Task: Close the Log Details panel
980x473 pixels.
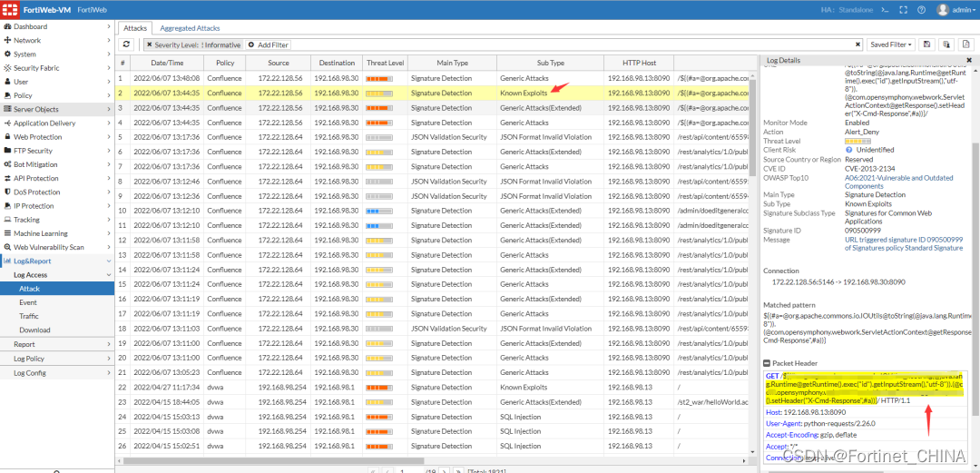Action: [x=969, y=60]
